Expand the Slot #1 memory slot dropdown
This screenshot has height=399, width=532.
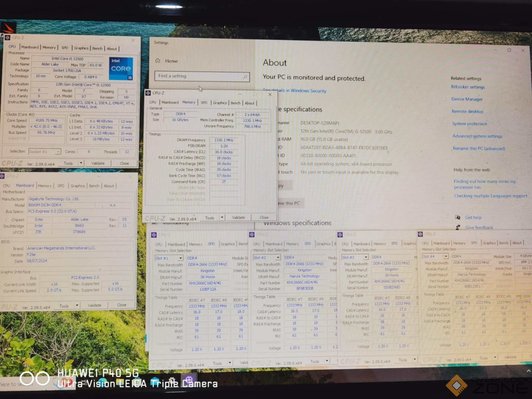point(180,258)
